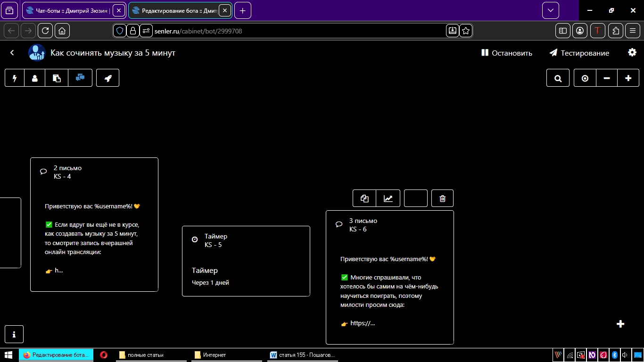Click the rocket launch icon

point(108,78)
